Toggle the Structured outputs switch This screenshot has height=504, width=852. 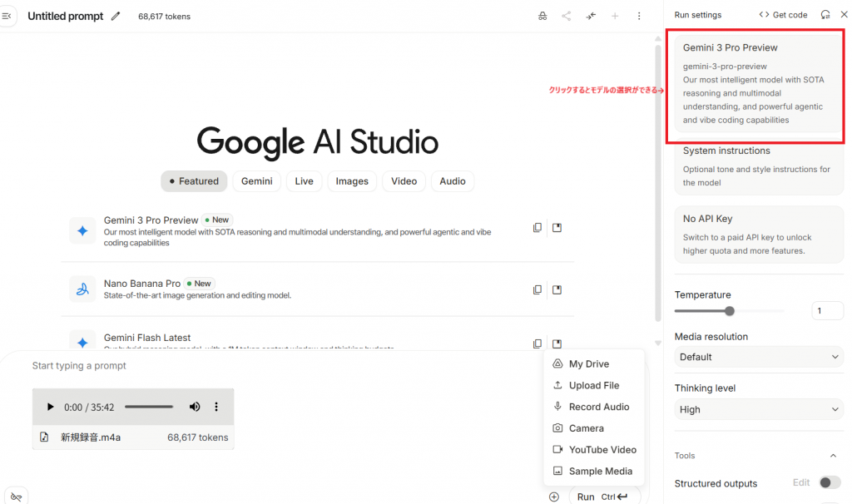click(829, 482)
